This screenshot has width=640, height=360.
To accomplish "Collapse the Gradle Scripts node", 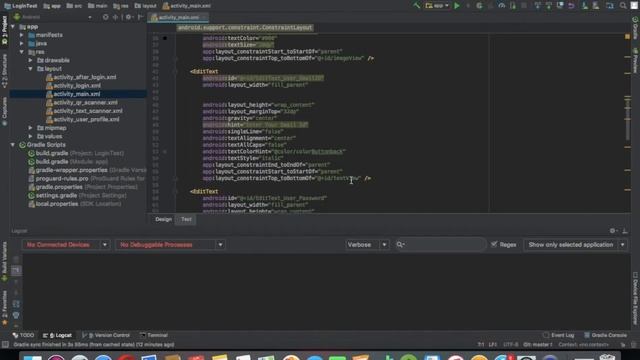I will [x=13, y=145].
